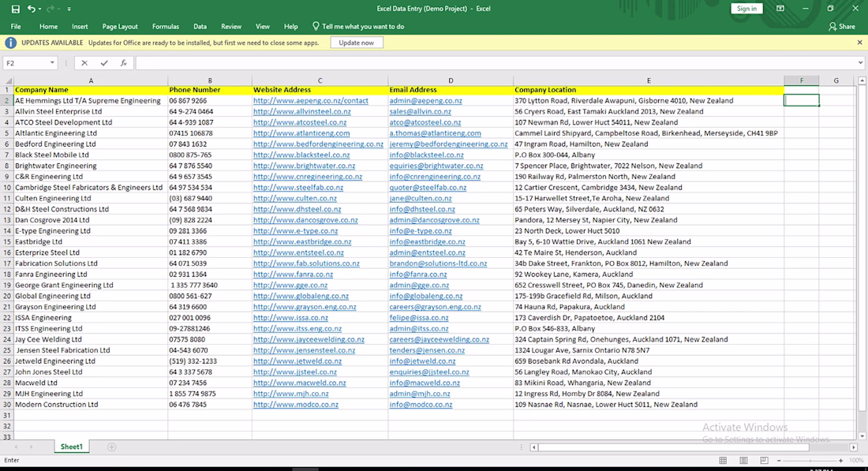Click the vertical scrollbar up arrow

[862, 80]
